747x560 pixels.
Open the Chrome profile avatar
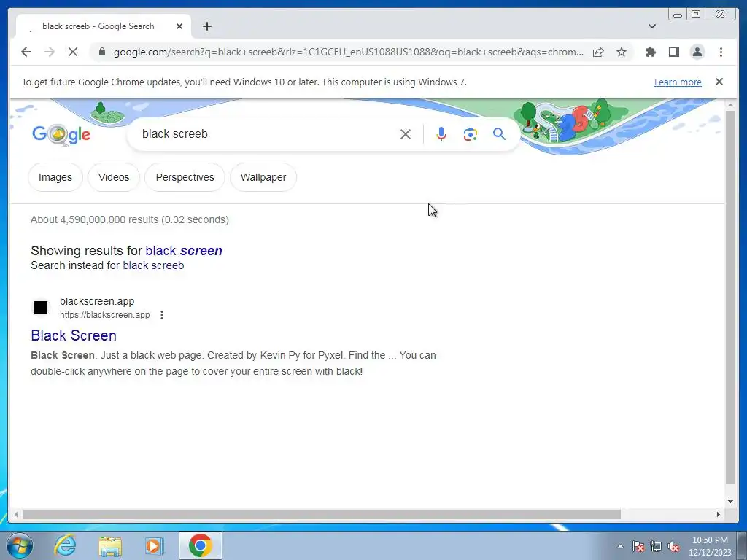pos(697,52)
